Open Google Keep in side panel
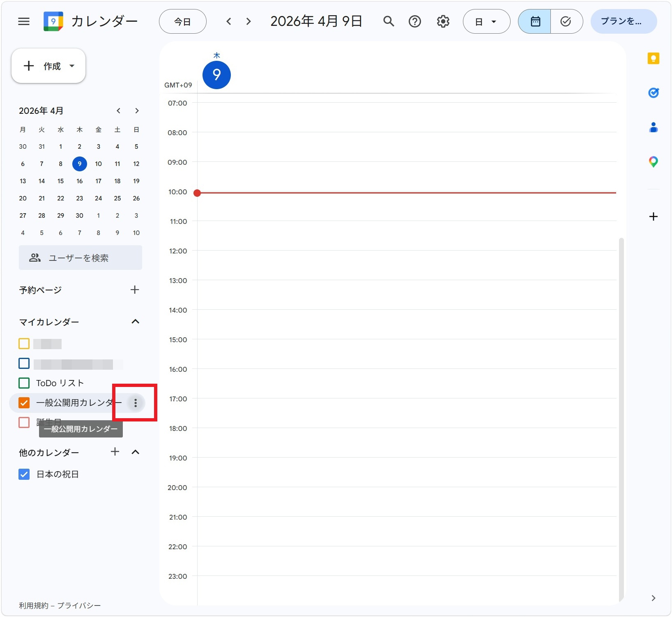The height and width of the screenshot is (617, 672). pyautogui.click(x=653, y=59)
